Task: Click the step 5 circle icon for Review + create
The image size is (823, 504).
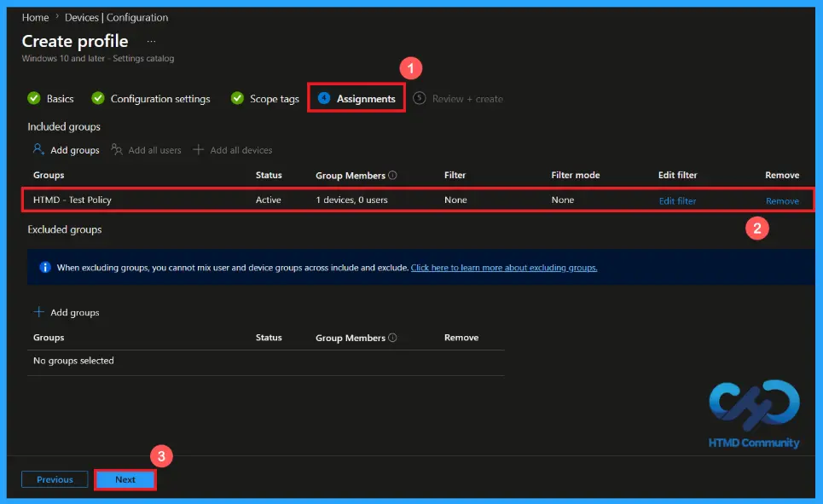Action: [419, 98]
